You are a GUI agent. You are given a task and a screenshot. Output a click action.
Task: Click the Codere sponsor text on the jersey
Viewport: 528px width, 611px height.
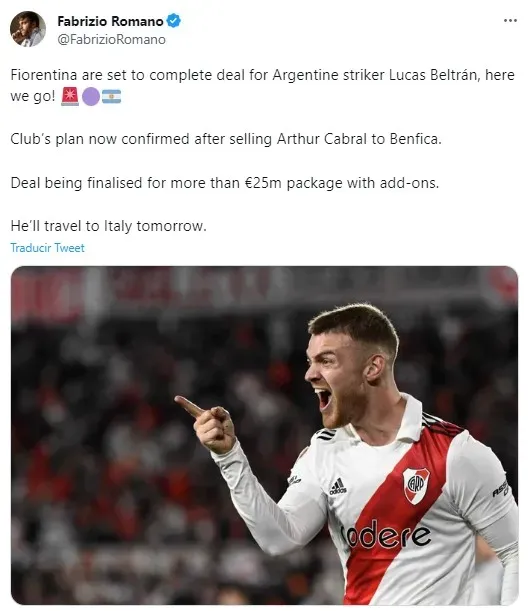coord(386,535)
